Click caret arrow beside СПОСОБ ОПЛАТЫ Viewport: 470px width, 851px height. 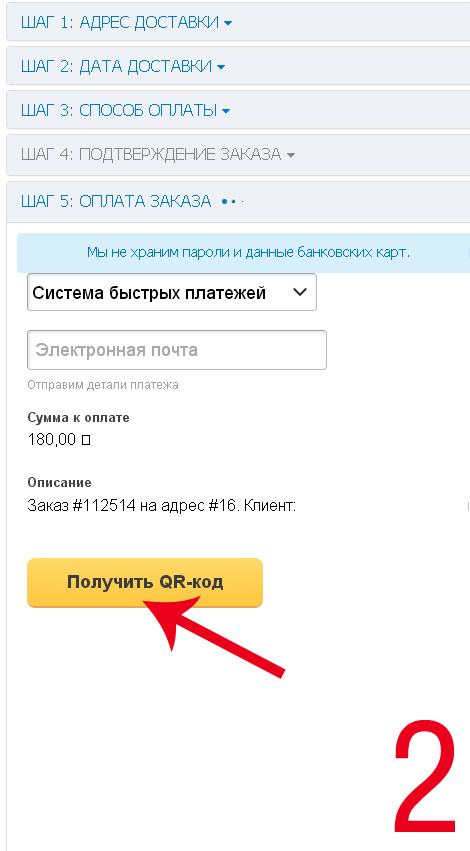[226, 112]
